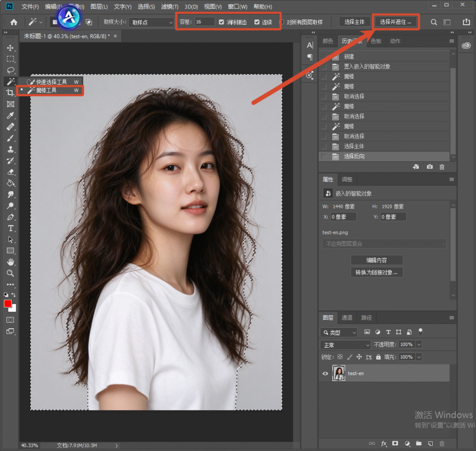Image resolution: width=476 pixels, height=451 pixels.
Task: Select the Frame tool
Action: 10,104
